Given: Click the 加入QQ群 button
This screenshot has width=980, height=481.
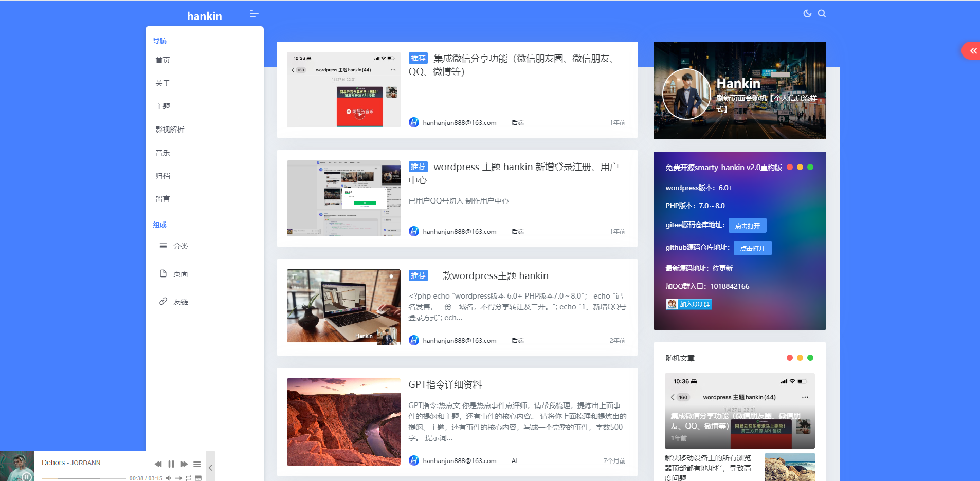Looking at the screenshot, I should 689,304.
